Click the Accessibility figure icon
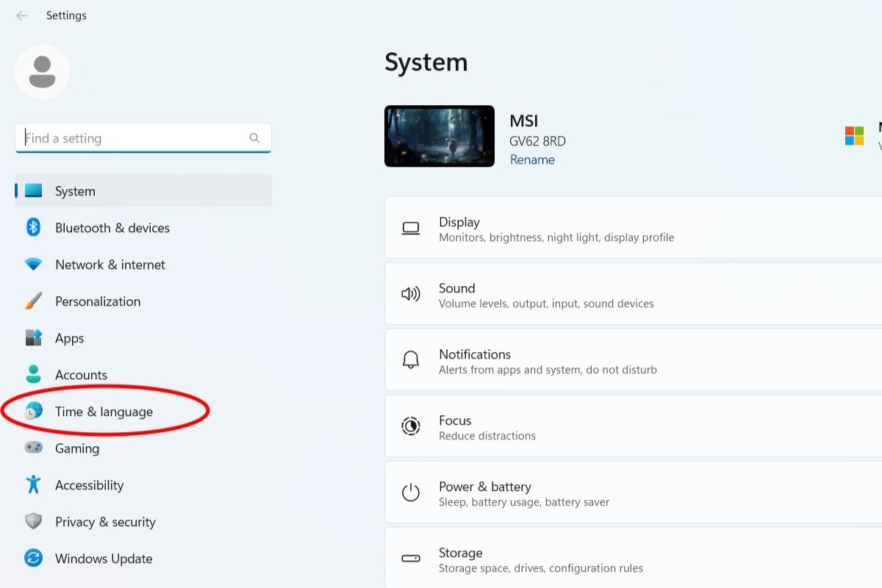Viewport: 882px width, 588px height. [x=33, y=484]
